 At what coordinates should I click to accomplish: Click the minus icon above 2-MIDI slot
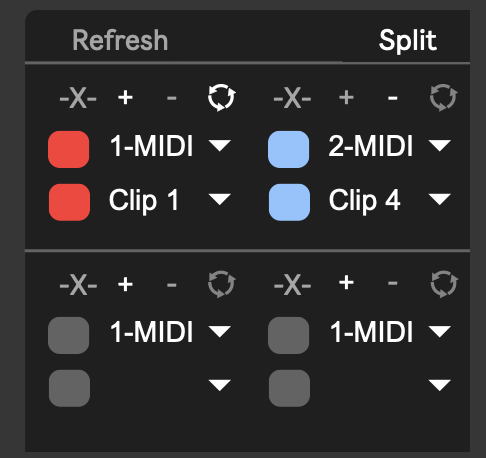click(x=393, y=98)
